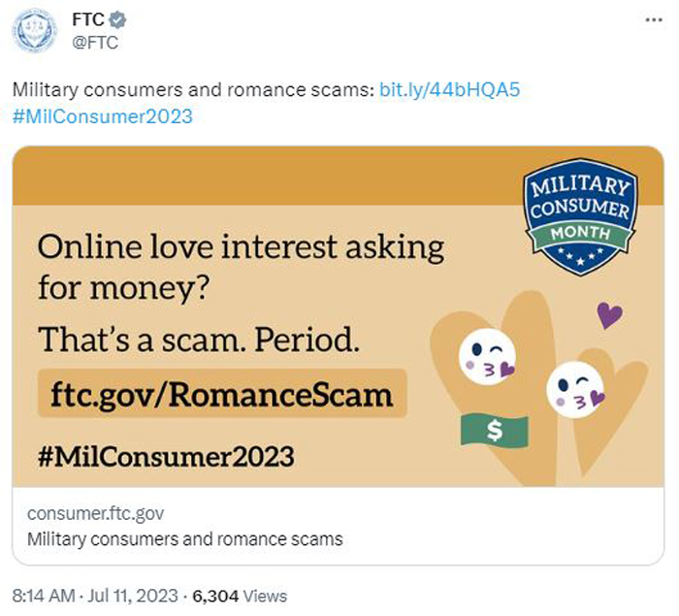
Task: Click the 6,304 Views count
Action: tap(240, 596)
